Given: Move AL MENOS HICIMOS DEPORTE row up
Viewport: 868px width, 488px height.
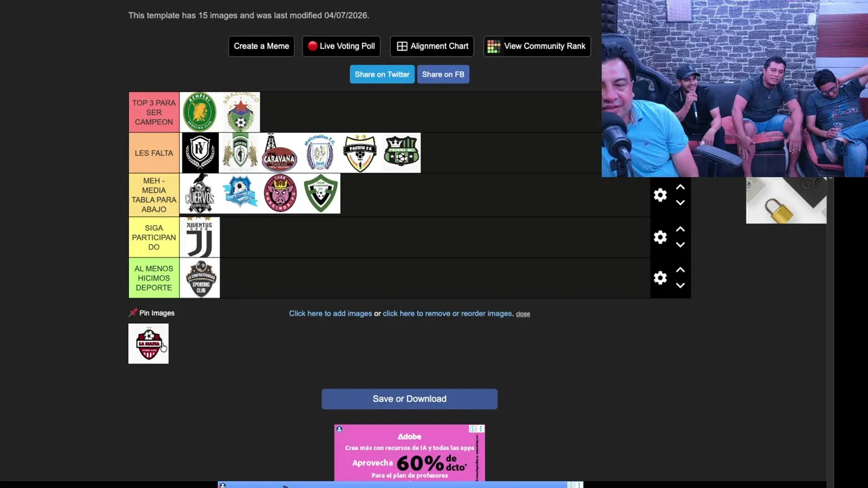Looking at the screenshot, I should (x=680, y=270).
